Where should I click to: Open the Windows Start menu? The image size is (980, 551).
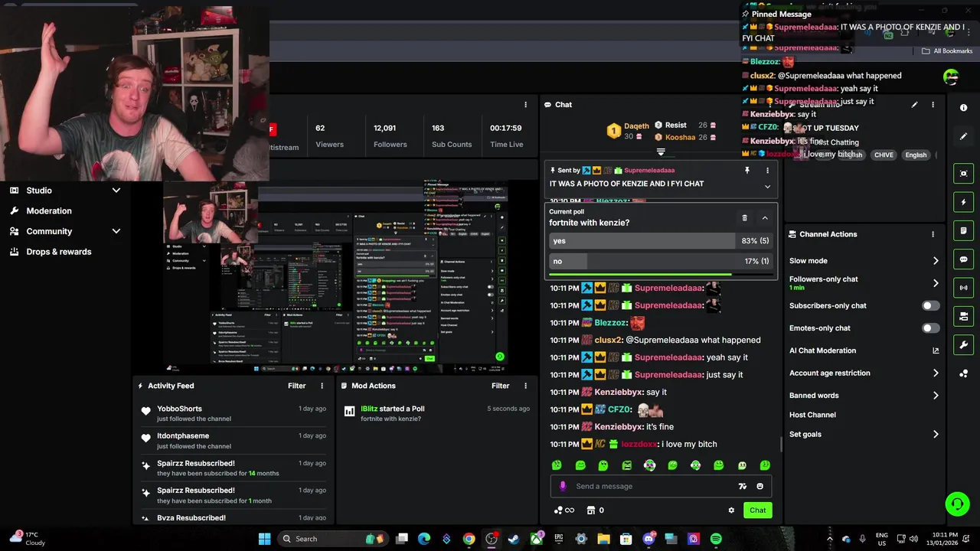coord(264,539)
